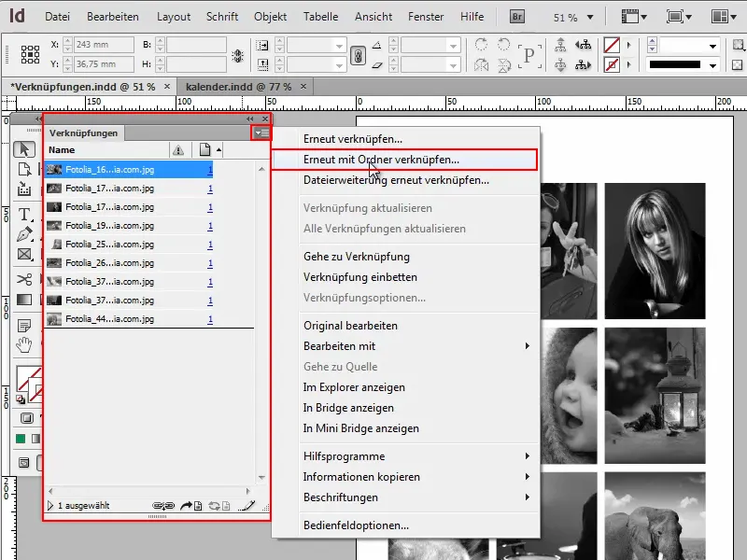Click the reference point grid icon
Image resolution: width=747 pixels, height=560 pixels.
tap(30, 54)
